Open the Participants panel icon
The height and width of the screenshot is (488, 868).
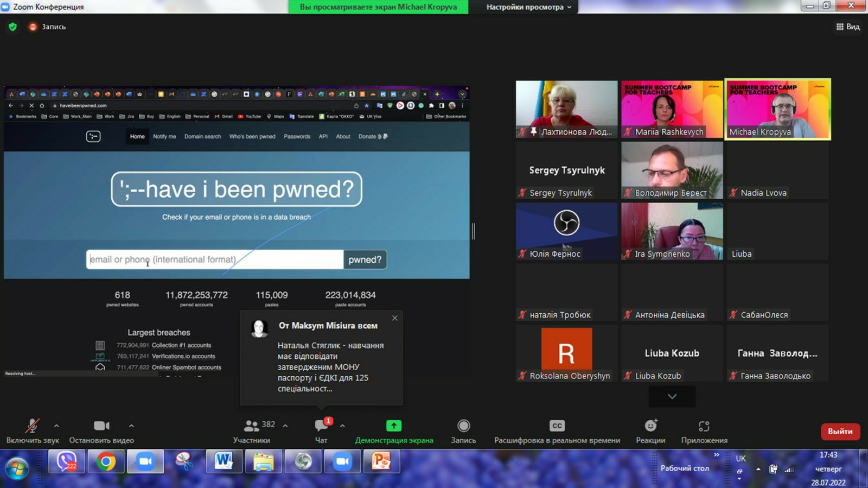[251, 426]
